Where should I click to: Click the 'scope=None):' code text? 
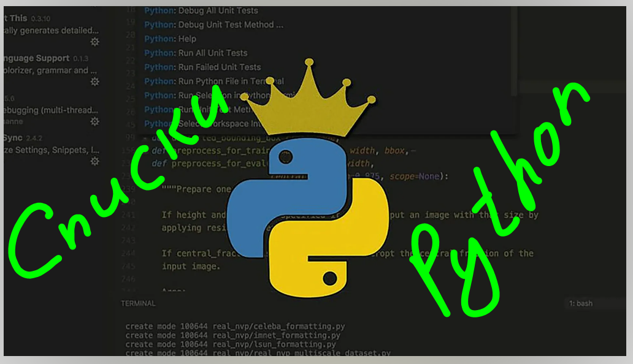point(419,176)
